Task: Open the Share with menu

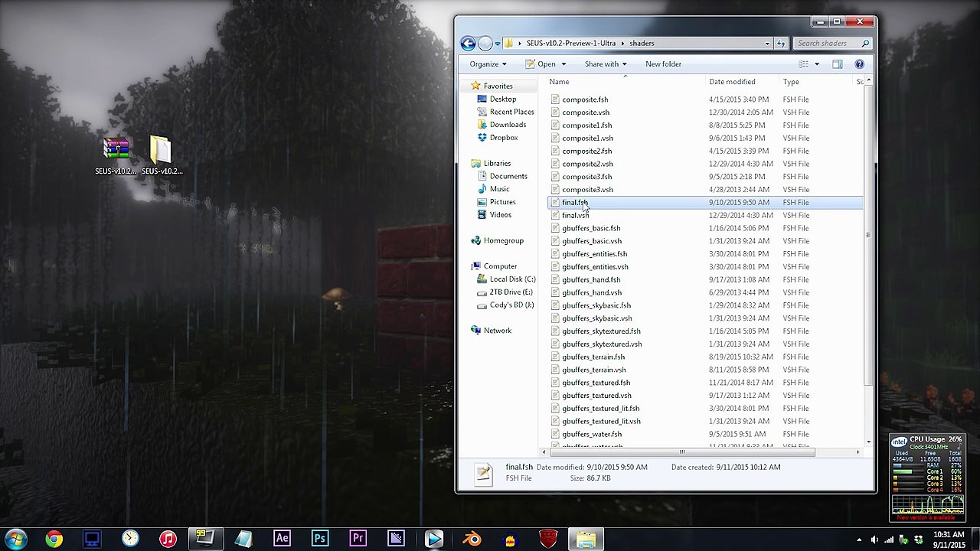Action: [606, 64]
